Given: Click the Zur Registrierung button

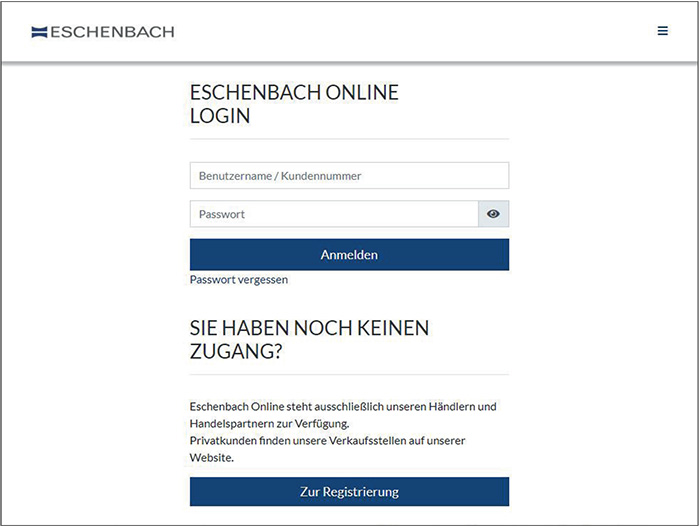Looking at the screenshot, I should click(x=349, y=492).
